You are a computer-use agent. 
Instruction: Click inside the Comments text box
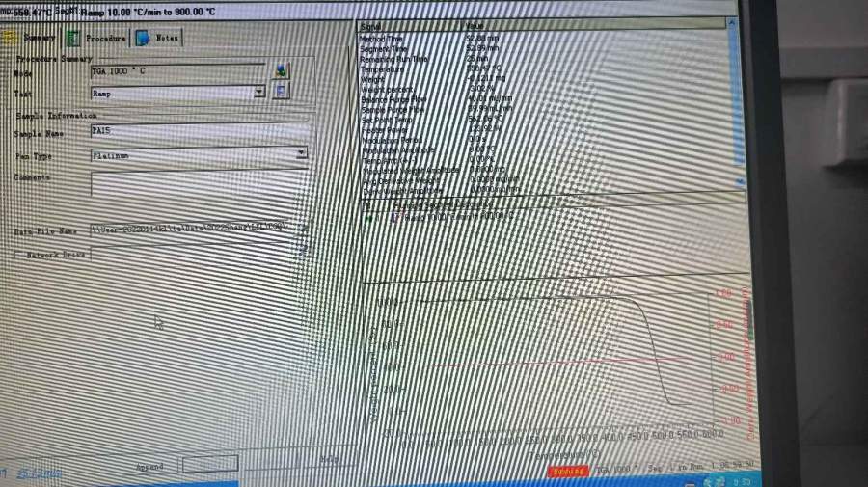(200, 184)
